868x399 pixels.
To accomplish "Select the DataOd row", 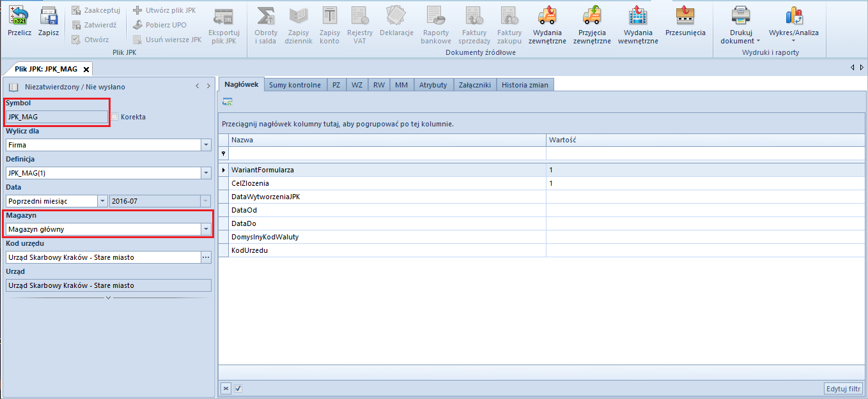I will (x=541, y=210).
